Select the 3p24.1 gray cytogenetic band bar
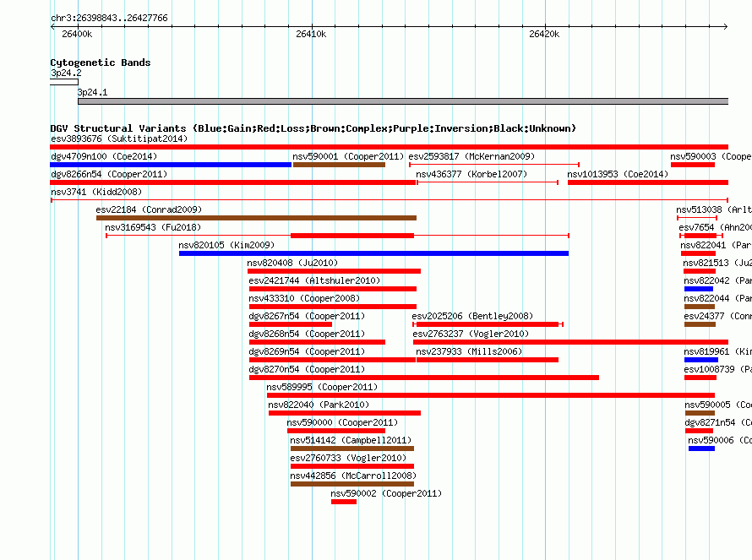The height and width of the screenshot is (560, 752). 403,101
